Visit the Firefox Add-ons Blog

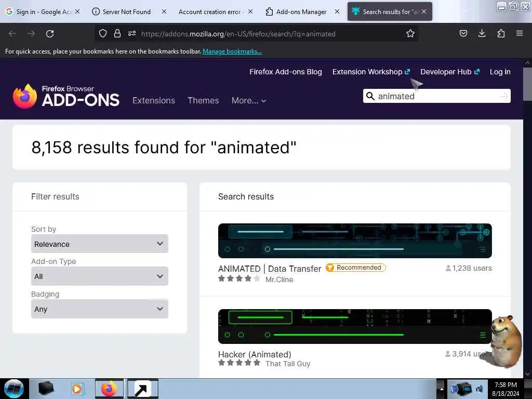pos(286,72)
